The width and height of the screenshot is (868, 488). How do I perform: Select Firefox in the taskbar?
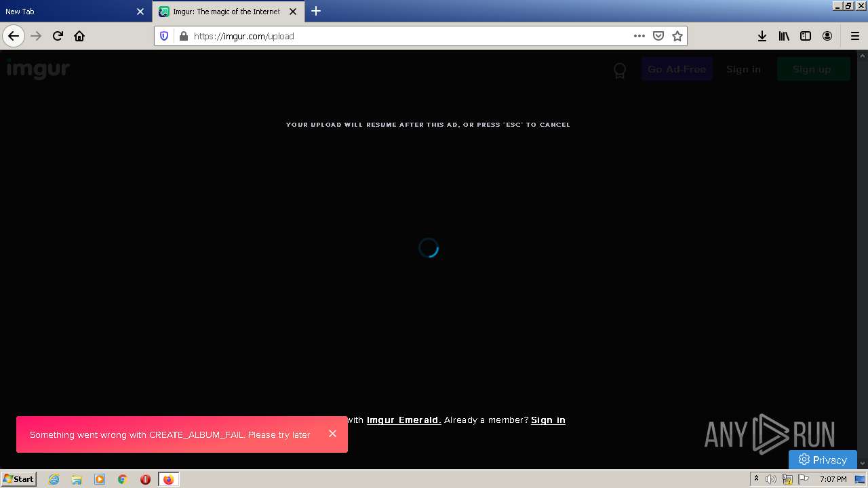coord(168,479)
